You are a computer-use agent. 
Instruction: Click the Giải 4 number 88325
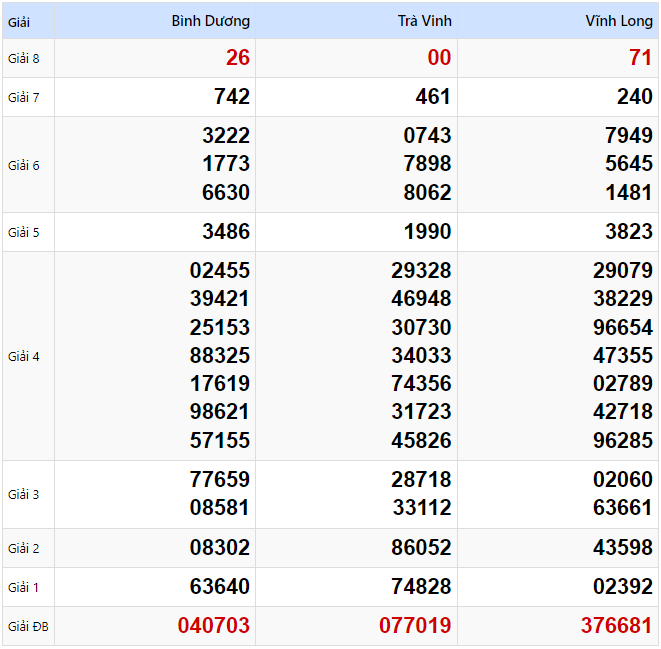click(220, 356)
